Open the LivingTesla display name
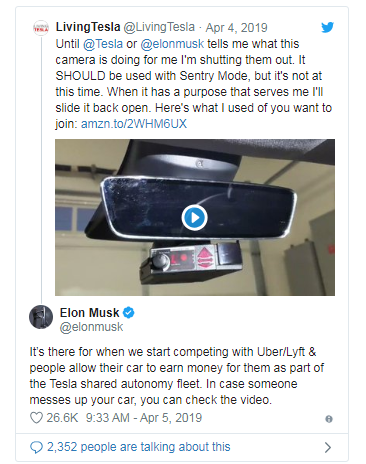The height and width of the screenshot is (464, 366). coord(88,27)
